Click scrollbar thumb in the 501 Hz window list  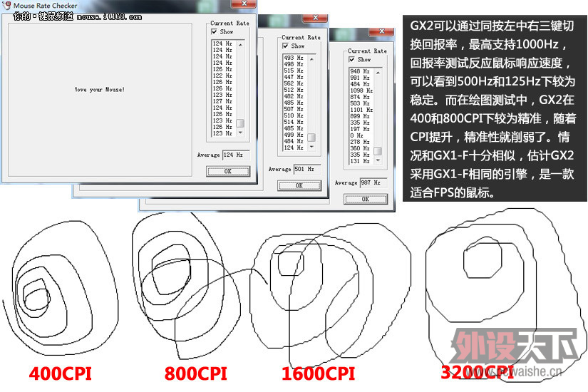click(x=311, y=138)
